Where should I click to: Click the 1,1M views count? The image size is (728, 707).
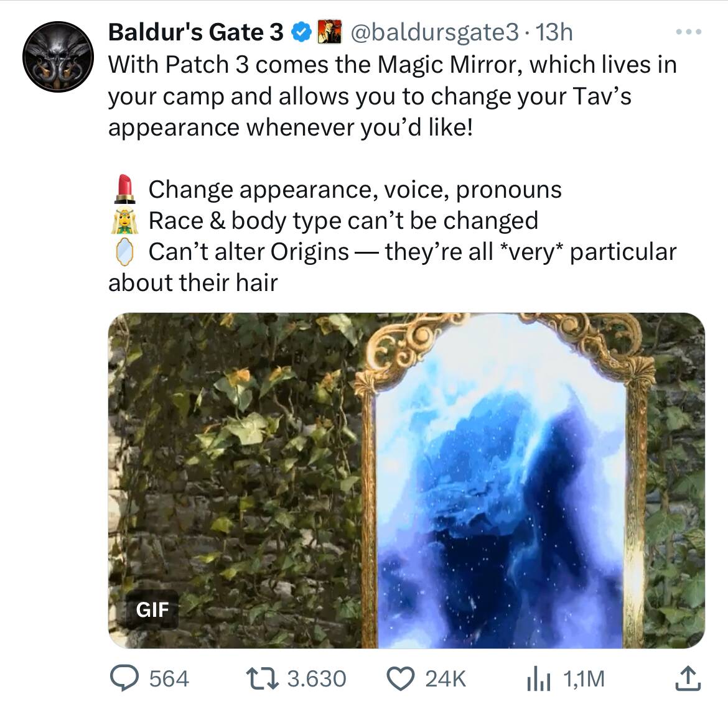584,678
